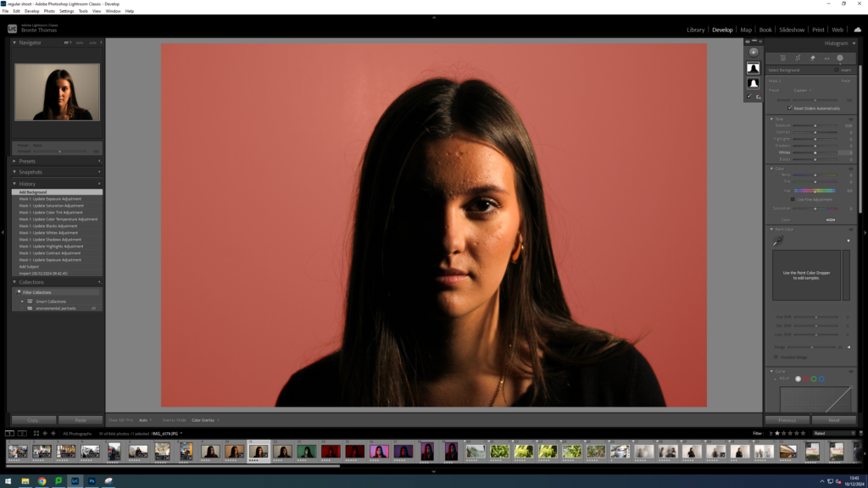Add a new snapshot with plus icon
This screenshot has height=488, width=868.
tap(100, 172)
